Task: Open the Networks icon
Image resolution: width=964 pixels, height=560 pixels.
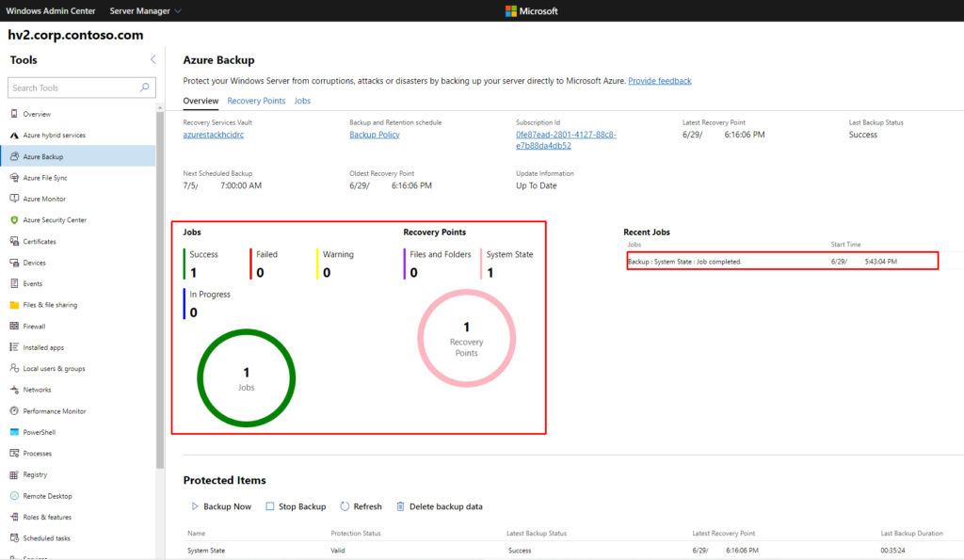Action: tap(14, 390)
